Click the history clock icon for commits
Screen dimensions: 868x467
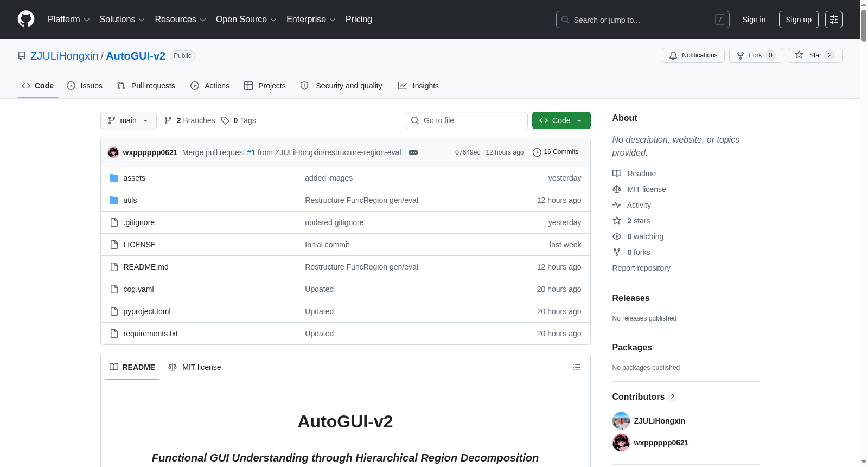coord(537,152)
